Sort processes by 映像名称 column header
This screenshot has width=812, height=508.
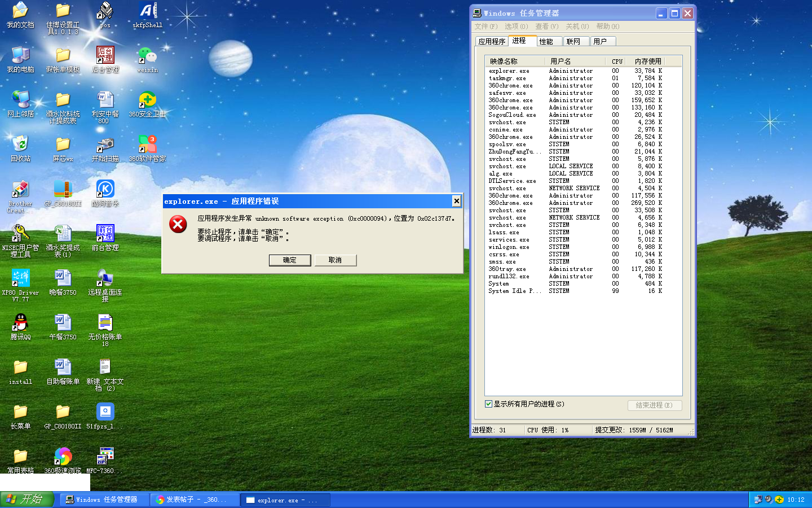515,61
